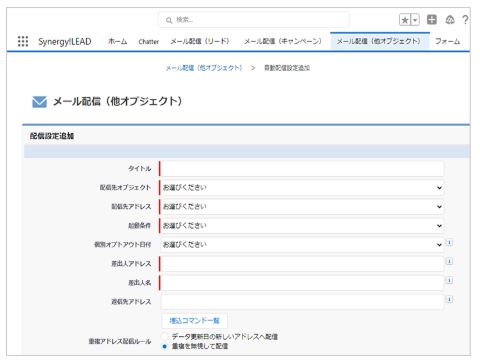The height and width of the screenshot is (364, 480).
Task: Select データ更新日の新しいアドレスへ配信 radio option
Action: click(165, 336)
